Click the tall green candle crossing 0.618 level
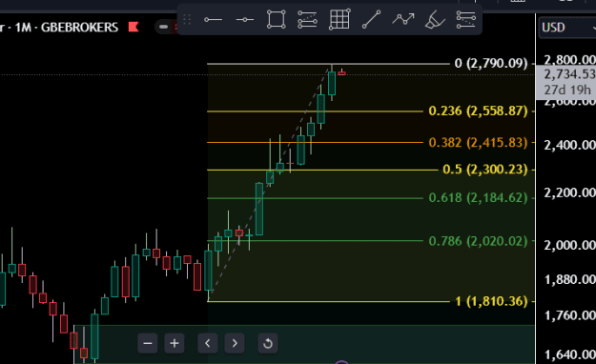This screenshot has height=364, width=596. [x=259, y=209]
